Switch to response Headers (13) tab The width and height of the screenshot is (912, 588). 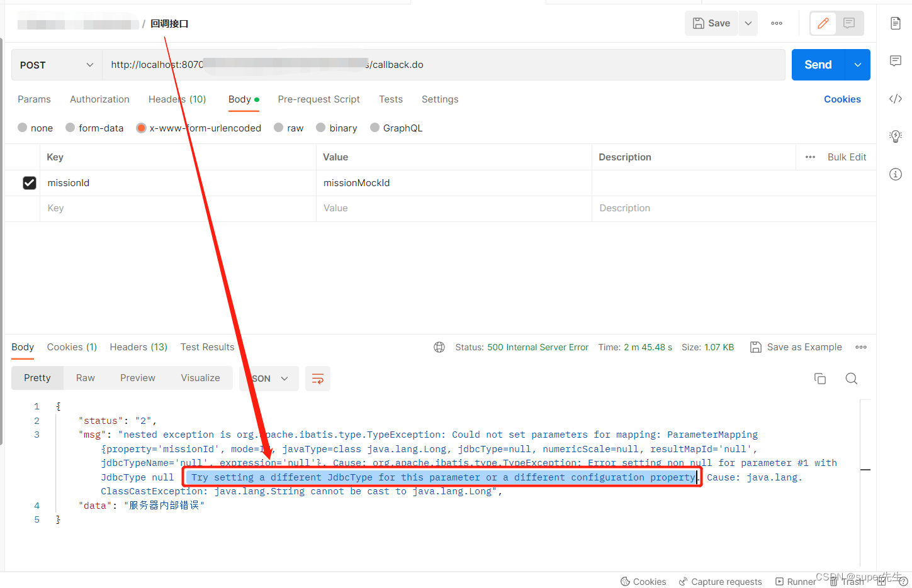point(138,347)
